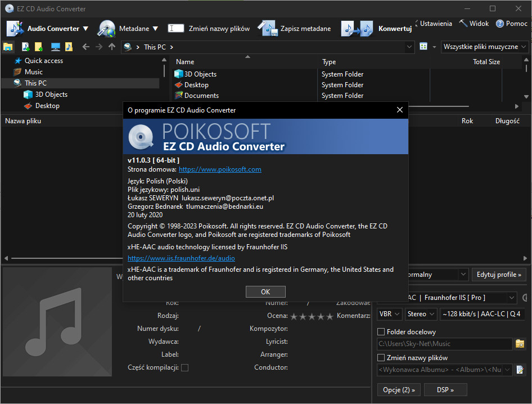Screen dimensions: 532x404
Task: Go up one folder level arrow
Action: pyautogui.click(x=112, y=47)
